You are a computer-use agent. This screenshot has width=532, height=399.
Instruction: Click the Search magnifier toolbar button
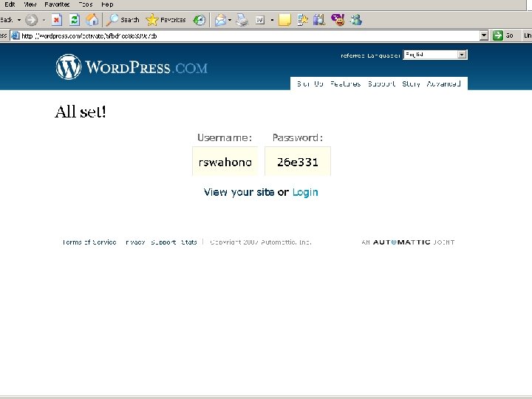123,20
